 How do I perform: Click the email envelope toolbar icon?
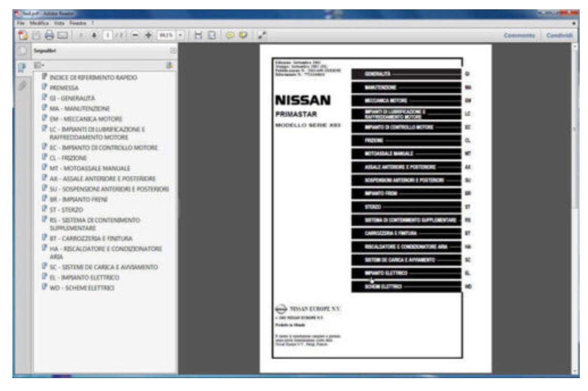click(x=63, y=35)
